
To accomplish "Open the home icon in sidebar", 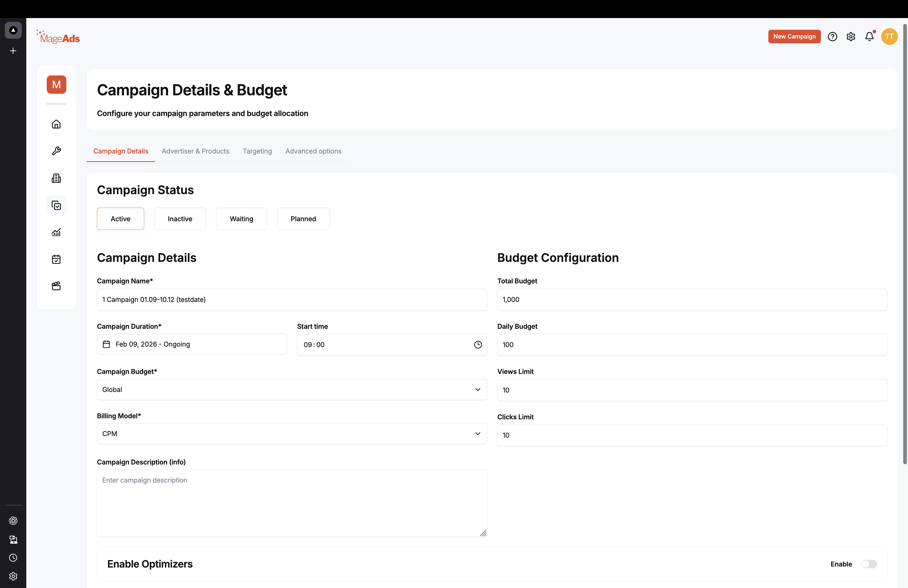I will pos(56,124).
